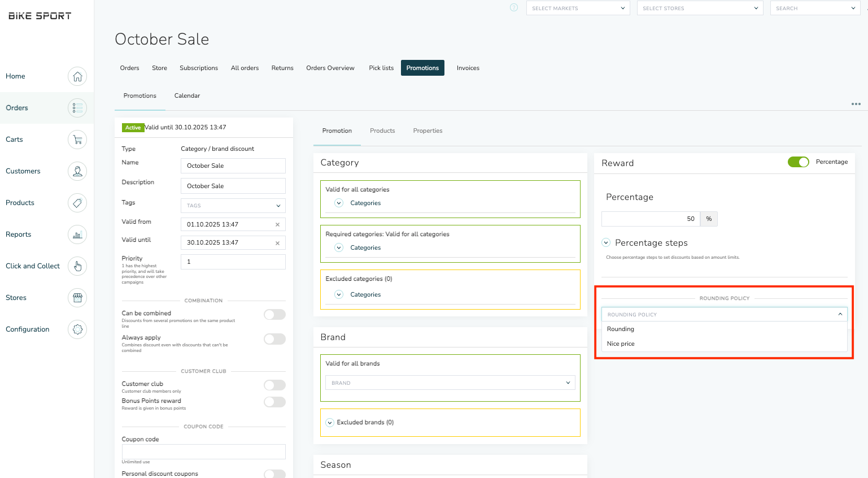Open the Brand dropdown
The image size is (868, 478).
(x=450, y=383)
